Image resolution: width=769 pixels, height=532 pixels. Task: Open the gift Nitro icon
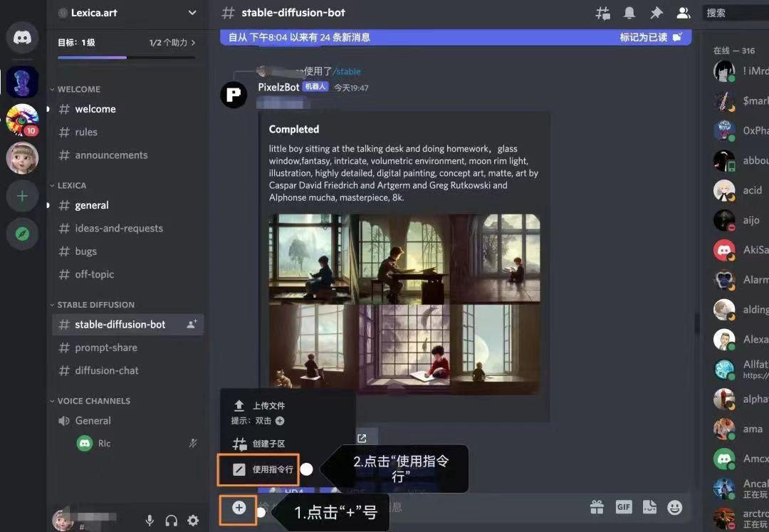(597, 507)
